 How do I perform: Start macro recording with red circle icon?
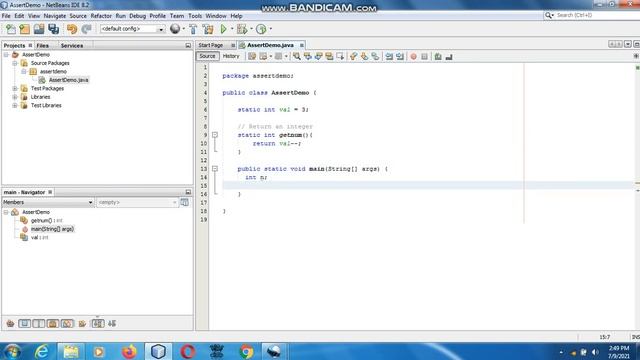click(413, 57)
